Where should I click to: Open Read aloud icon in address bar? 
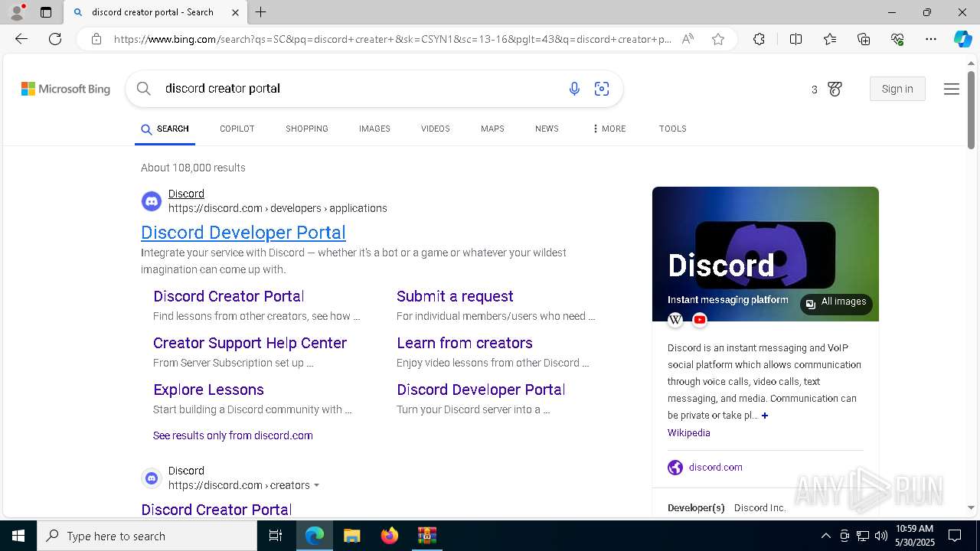tap(688, 39)
